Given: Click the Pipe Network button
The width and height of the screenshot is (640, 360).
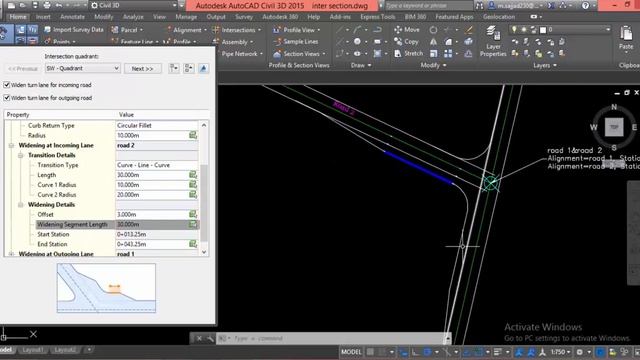Looking at the screenshot, I should [239, 53].
